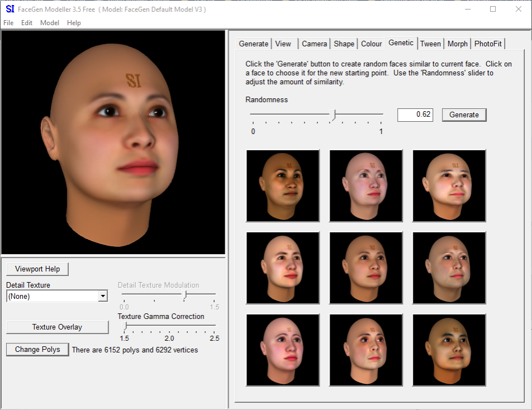Screen dimensions: 532x410
Task: Switch to the Shape tab
Action: coord(344,44)
